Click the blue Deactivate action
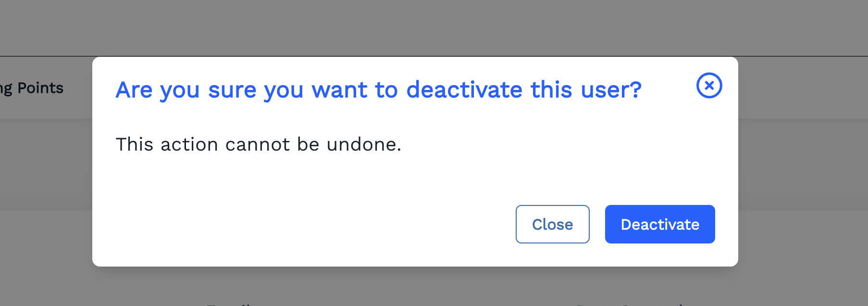868x306 pixels. (659, 224)
